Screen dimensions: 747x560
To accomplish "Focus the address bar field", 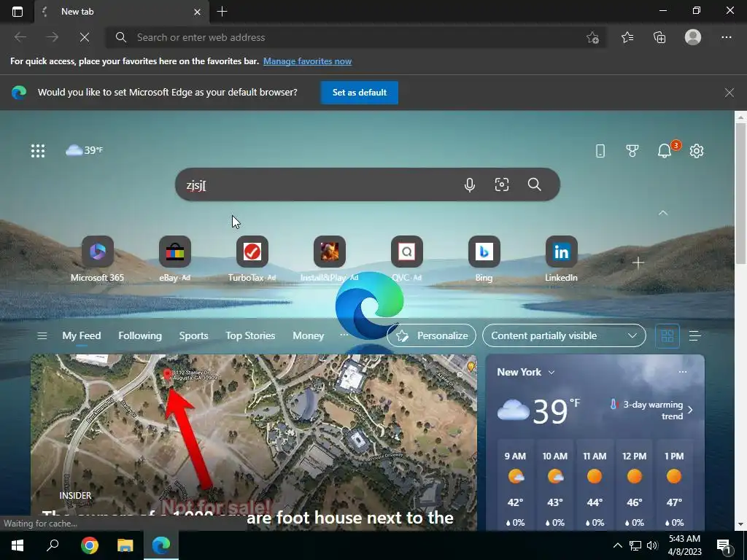I will point(356,37).
